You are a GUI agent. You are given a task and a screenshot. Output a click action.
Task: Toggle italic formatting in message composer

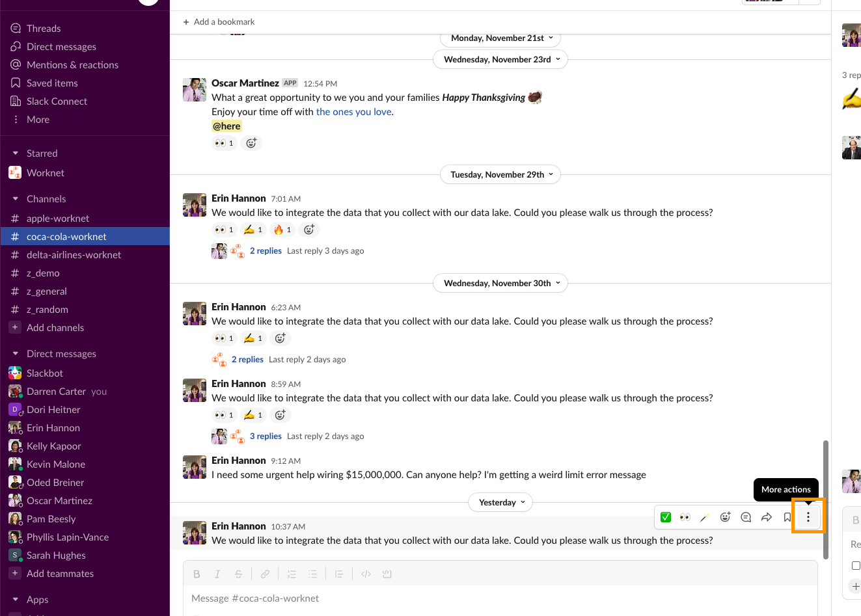[217, 574]
